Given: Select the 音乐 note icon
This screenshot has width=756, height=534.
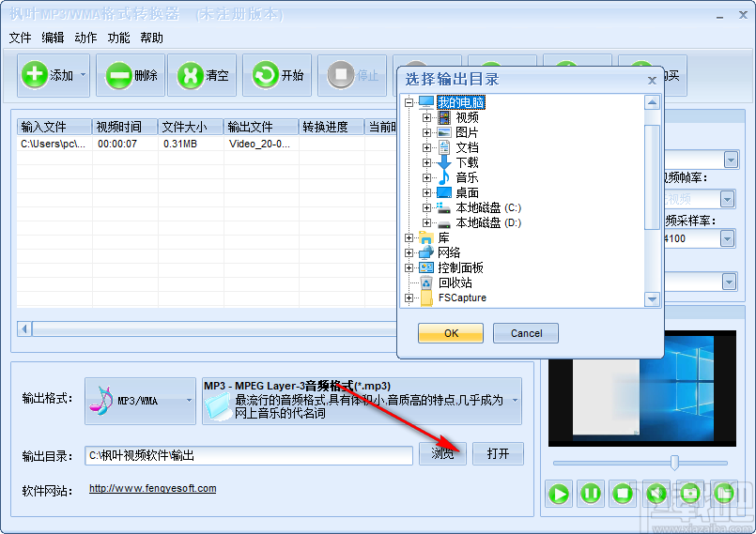Looking at the screenshot, I should click(444, 177).
